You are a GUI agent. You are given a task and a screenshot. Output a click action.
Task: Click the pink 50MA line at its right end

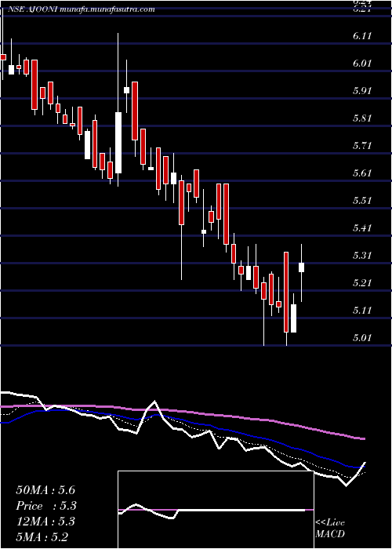[364, 438]
